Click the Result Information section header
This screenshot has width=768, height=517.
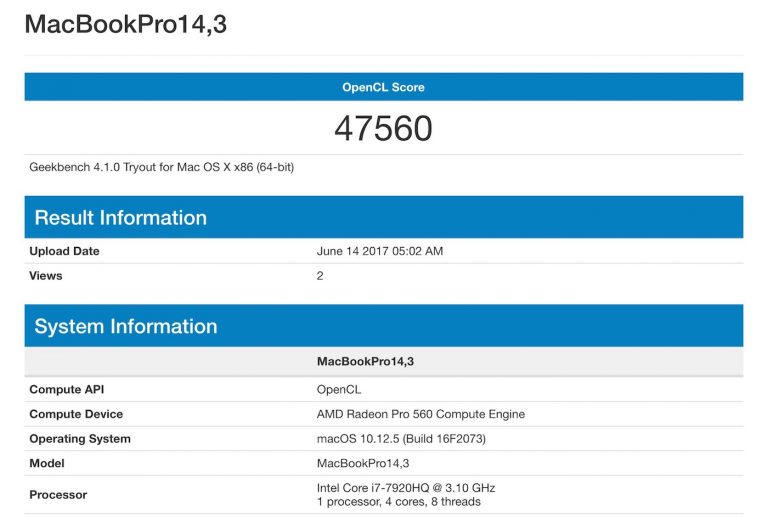384,217
